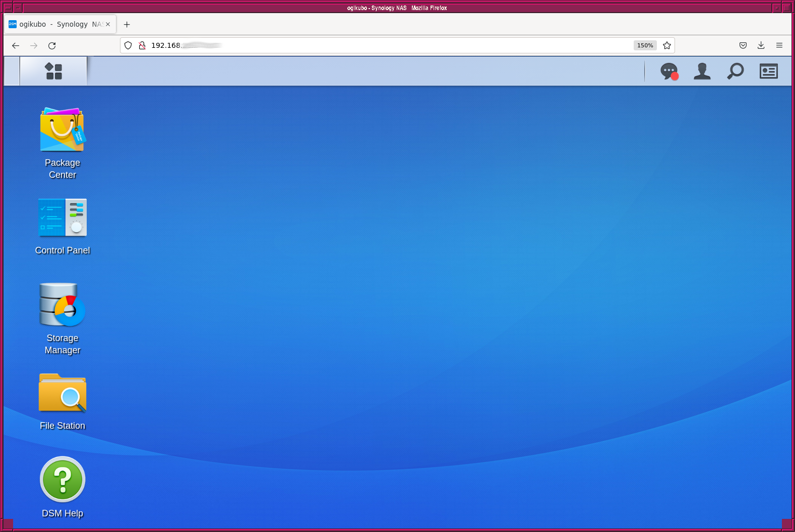Click the 150% zoom level indicator
The image size is (795, 532).
[x=645, y=46]
